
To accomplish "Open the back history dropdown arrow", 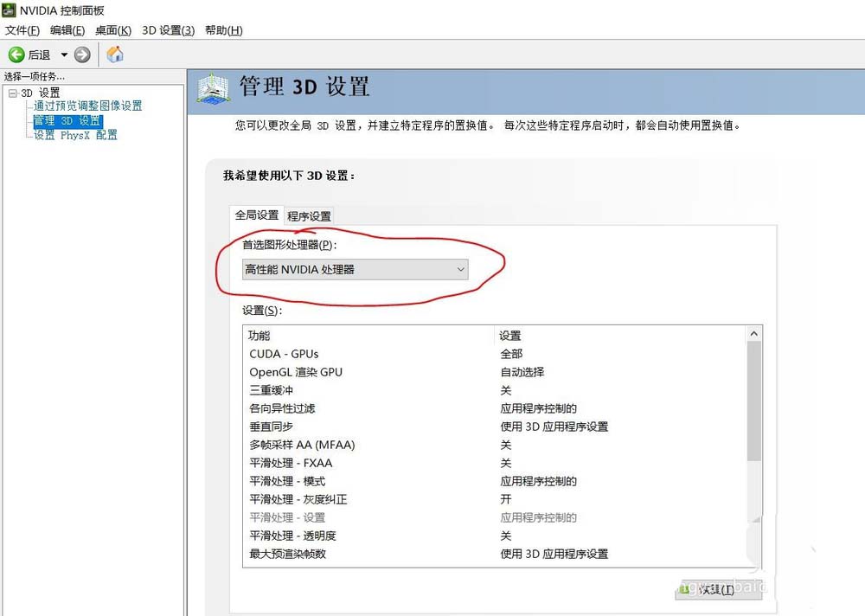I will pyautogui.click(x=64, y=55).
